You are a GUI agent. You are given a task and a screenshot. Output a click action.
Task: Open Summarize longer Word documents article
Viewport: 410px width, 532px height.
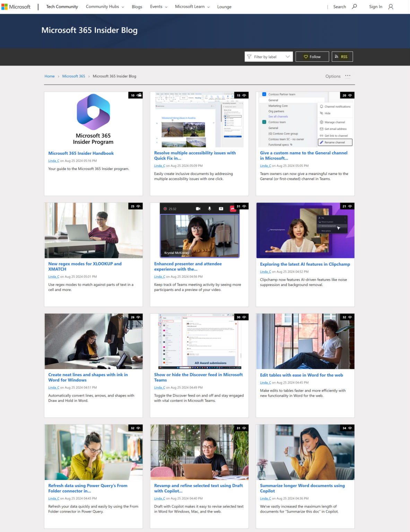tap(302, 488)
